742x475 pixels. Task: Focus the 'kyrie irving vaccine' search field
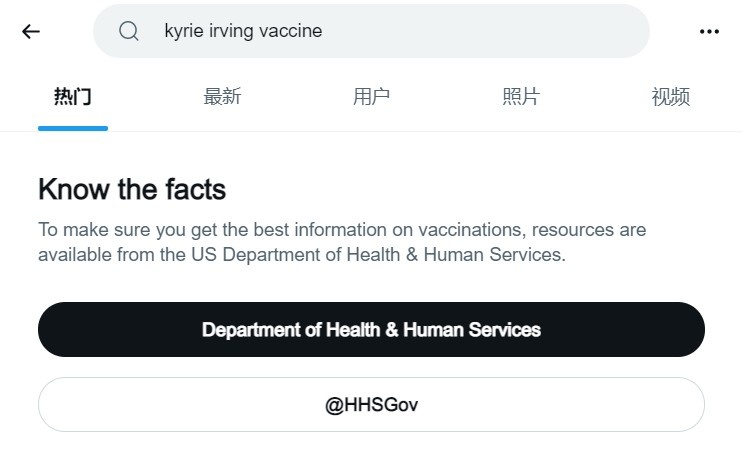pos(371,31)
